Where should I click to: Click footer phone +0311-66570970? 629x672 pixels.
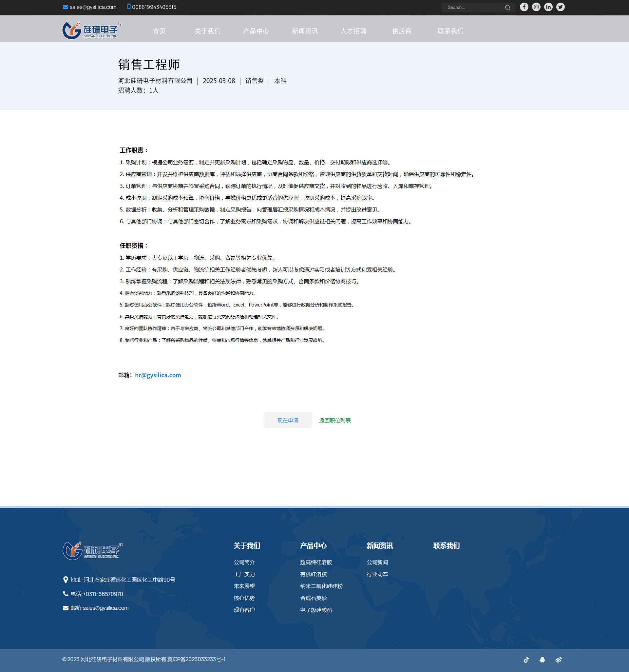pyautogui.click(x=103, y=594)
